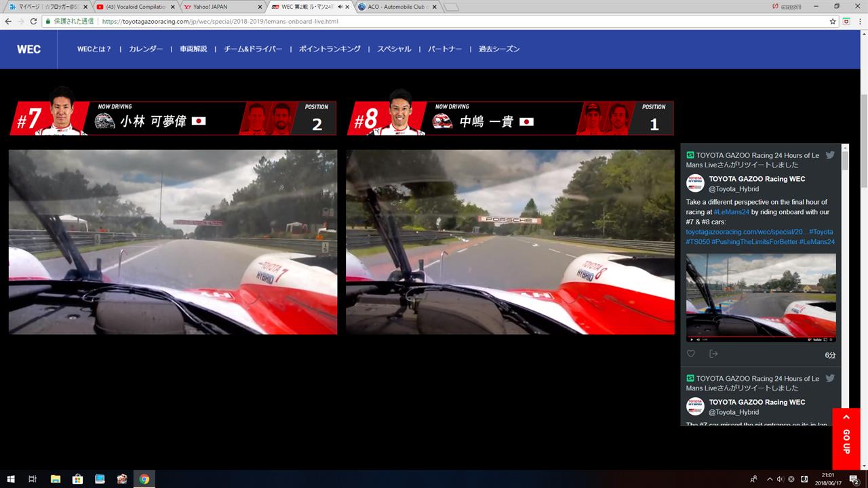Open the スペシャル menu item

(x=394, y=49)
